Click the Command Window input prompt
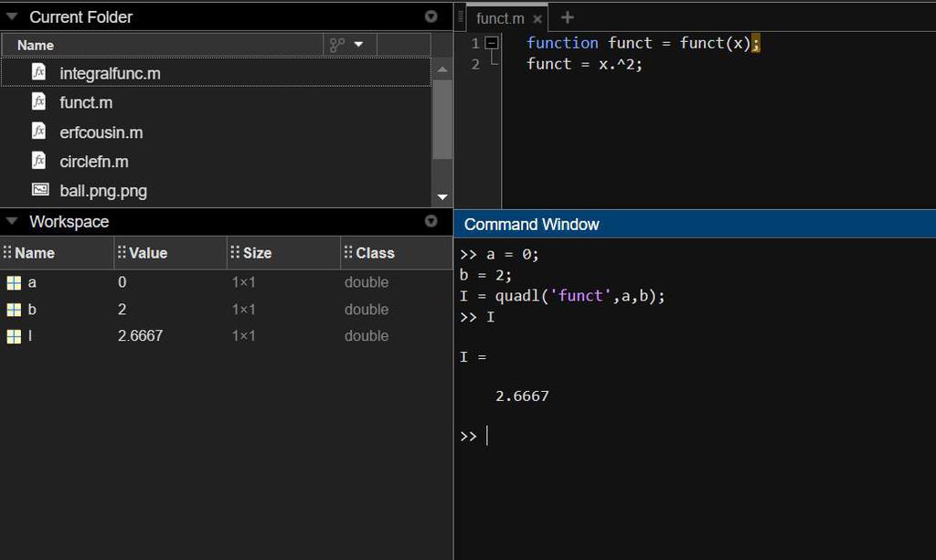The width and height of the screenshot is (936, 560). (486, 436)
